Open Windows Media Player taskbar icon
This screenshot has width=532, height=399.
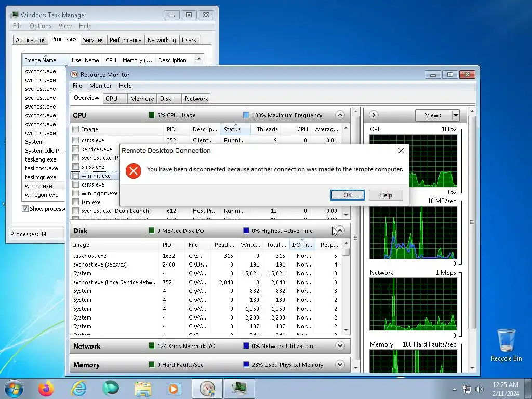(175, 389)
